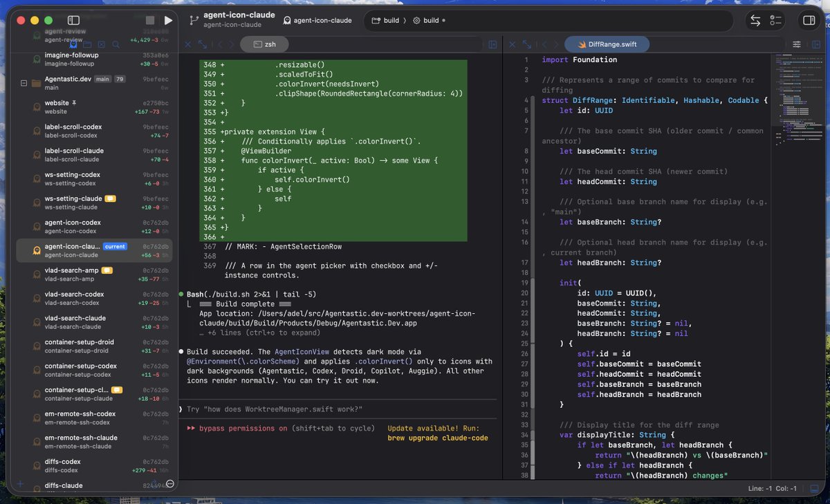Click split pane icon at editor's far right

816,44
